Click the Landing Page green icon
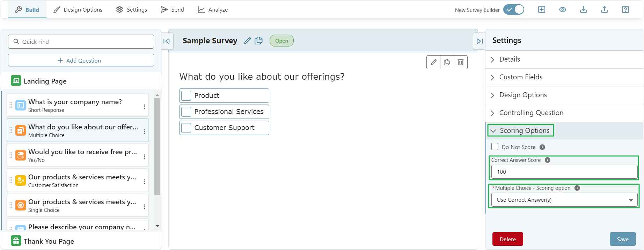 coord(16,80)
